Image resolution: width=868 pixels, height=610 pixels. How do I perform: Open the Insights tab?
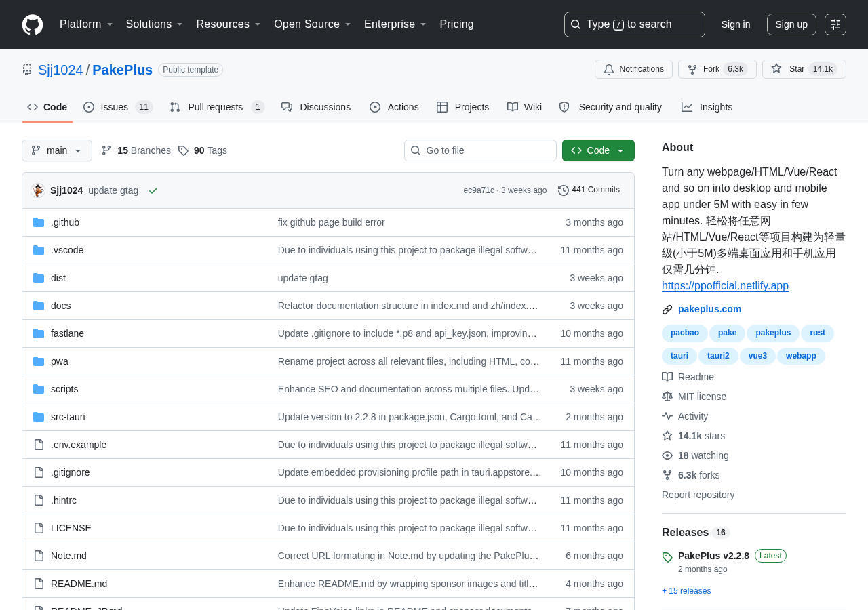click(x=707, y=107)
